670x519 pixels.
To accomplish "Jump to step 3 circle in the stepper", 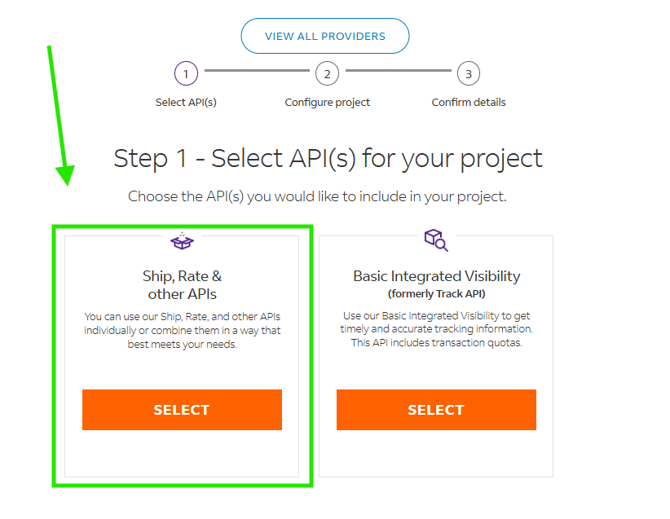I will [x=468, y=73].
